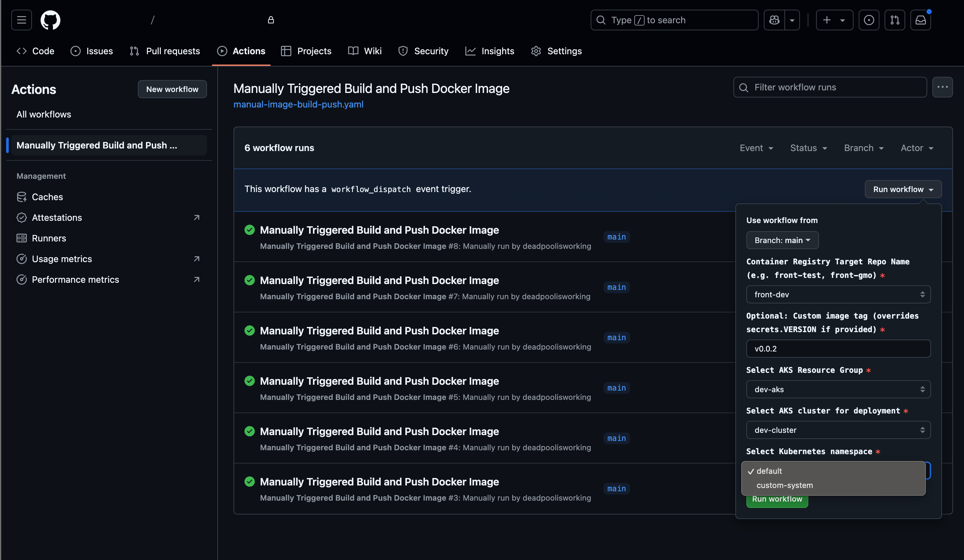The image size is (964, 560).
Task: Click the success check icon on run #6
Action: click(x=249, y=331)
